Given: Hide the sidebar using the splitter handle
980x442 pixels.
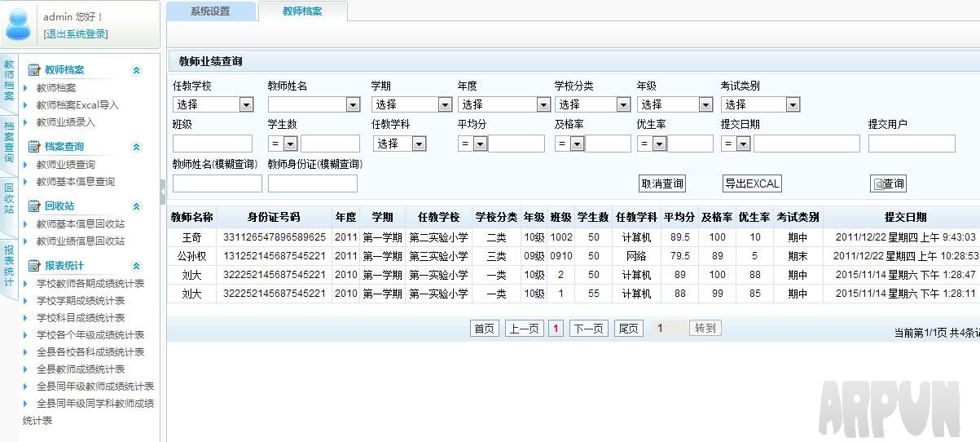Looking at the screenshot, I should click(x=162, y=192).
